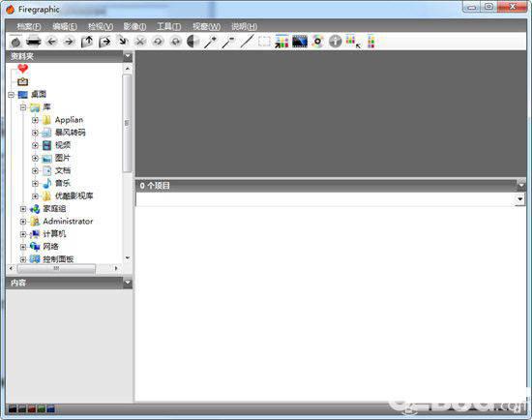
Task: Expand the Administrator tree node
Action: tap(23, 222)
